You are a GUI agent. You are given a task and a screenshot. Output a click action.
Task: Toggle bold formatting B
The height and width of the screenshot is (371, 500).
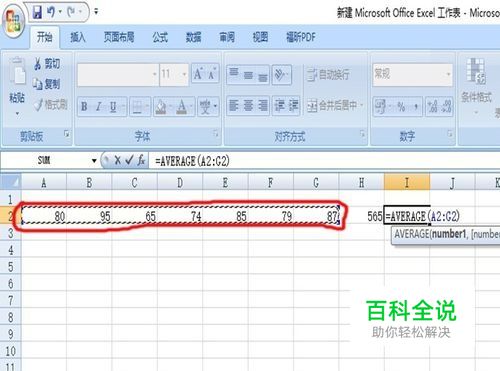tap(84, 106)
